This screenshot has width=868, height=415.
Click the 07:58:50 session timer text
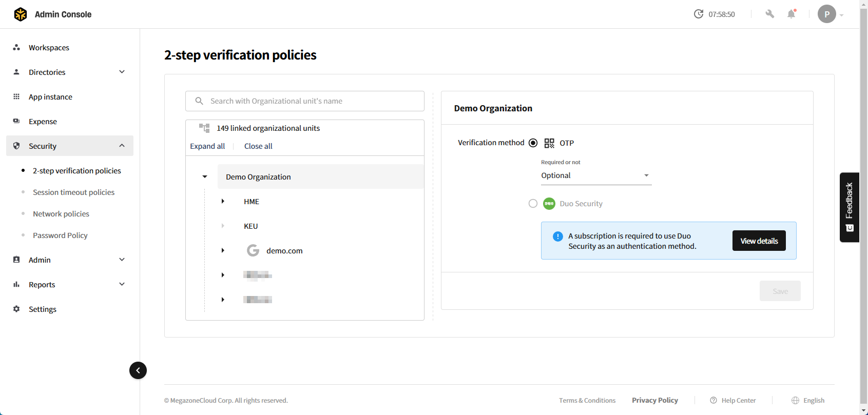[722, 14]
